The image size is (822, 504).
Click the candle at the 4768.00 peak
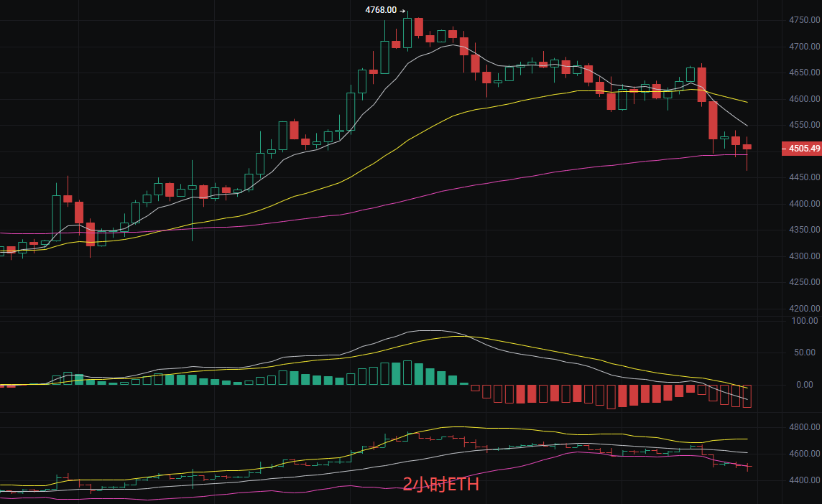(x=407, y=32)
